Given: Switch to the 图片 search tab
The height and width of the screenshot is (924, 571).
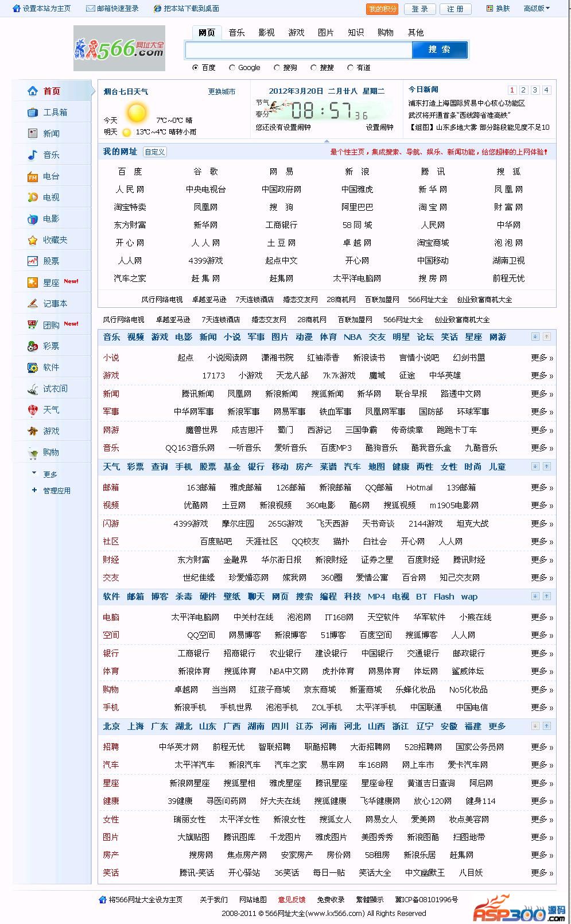Looking at the screenshot, I should point(326,33).
